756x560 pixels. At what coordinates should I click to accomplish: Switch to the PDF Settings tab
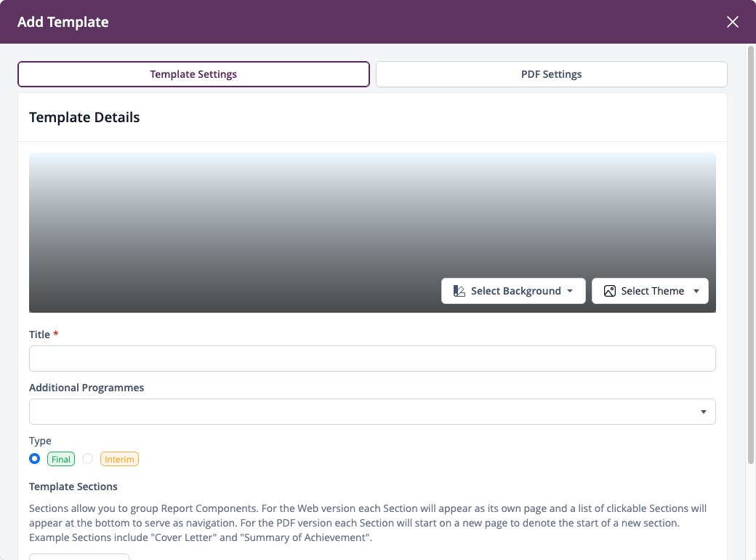pyautogui.click(x=551, y=74)
